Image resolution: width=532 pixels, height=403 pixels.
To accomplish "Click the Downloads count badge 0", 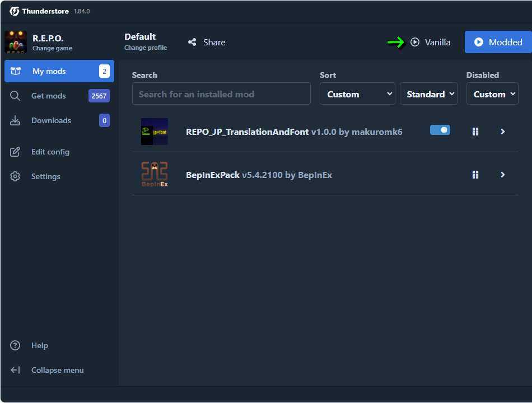I will pos(105,120).
